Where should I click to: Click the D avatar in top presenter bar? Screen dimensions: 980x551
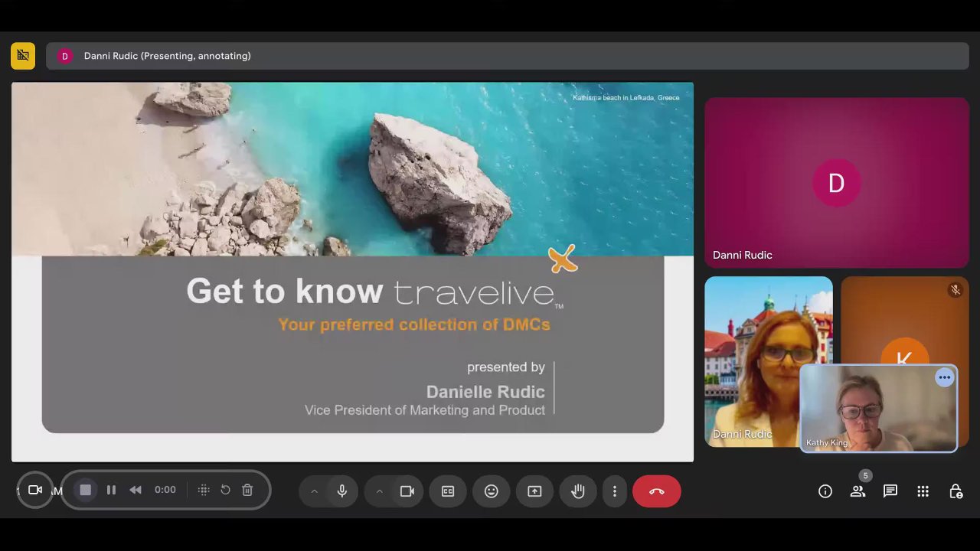pyautogui.click(x=65, y=56)
